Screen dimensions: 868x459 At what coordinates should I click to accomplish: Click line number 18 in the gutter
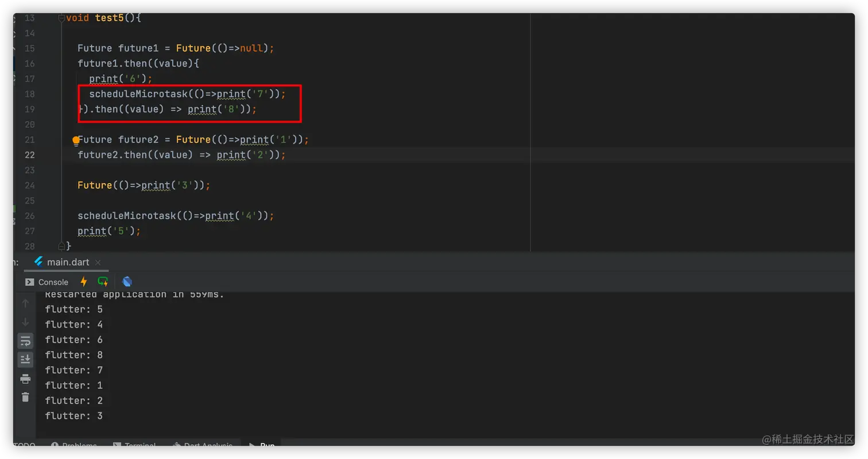click(29, 94)
